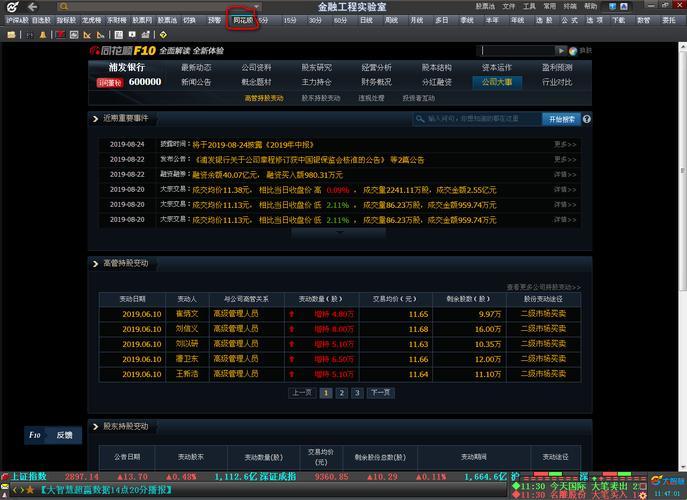Image resolution: width=687 pixels, height=500 pixels.
Task: Click the question mark help icon beside 开始搜索
Action: click(x=587, y=119)
